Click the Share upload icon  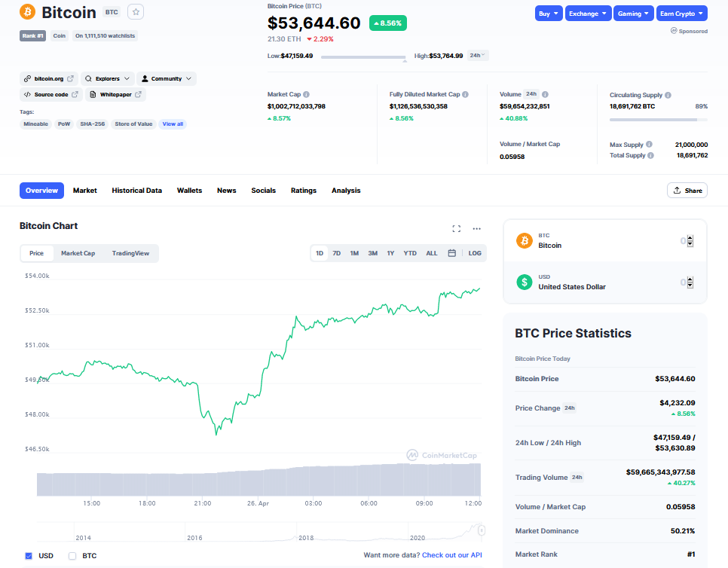pyautogui.click(x=677, y=191)
